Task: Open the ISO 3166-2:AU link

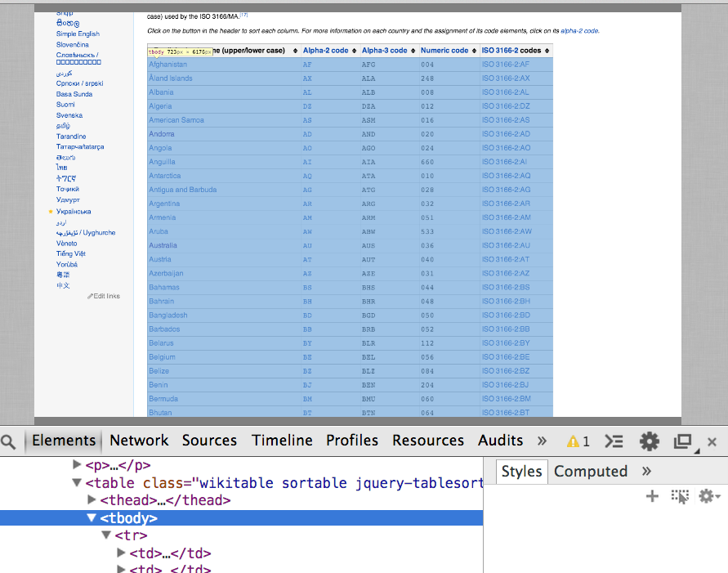Action: tap(506, 245)
